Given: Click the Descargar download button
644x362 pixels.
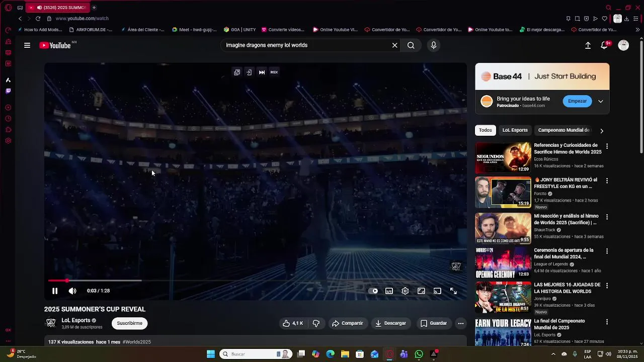Looking at the screenshot, I should click(390, 323).
